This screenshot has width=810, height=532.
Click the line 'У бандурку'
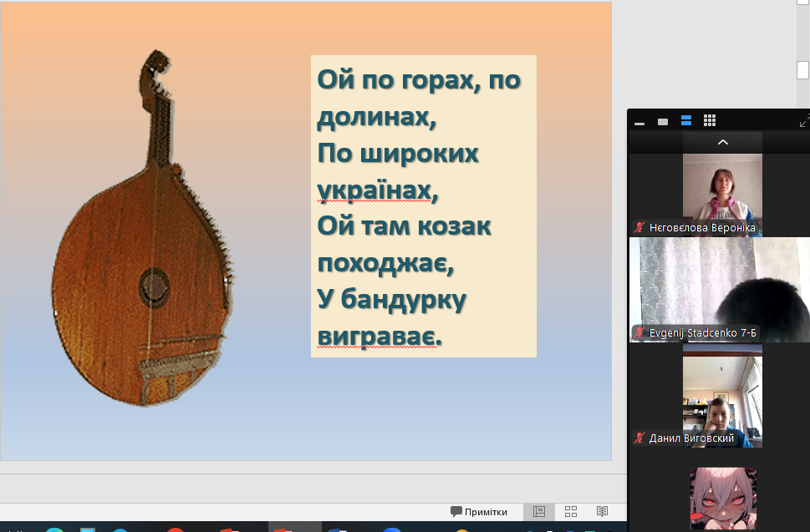pos(391,301)
